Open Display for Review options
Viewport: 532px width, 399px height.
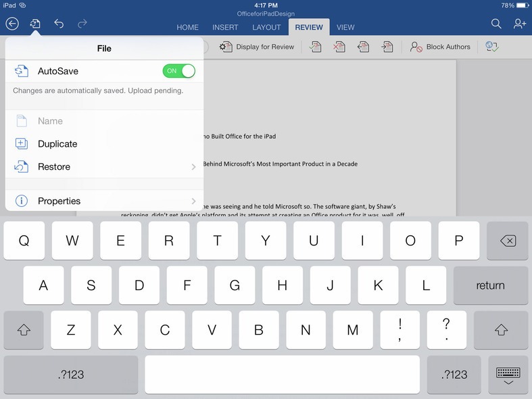[257, 47]
